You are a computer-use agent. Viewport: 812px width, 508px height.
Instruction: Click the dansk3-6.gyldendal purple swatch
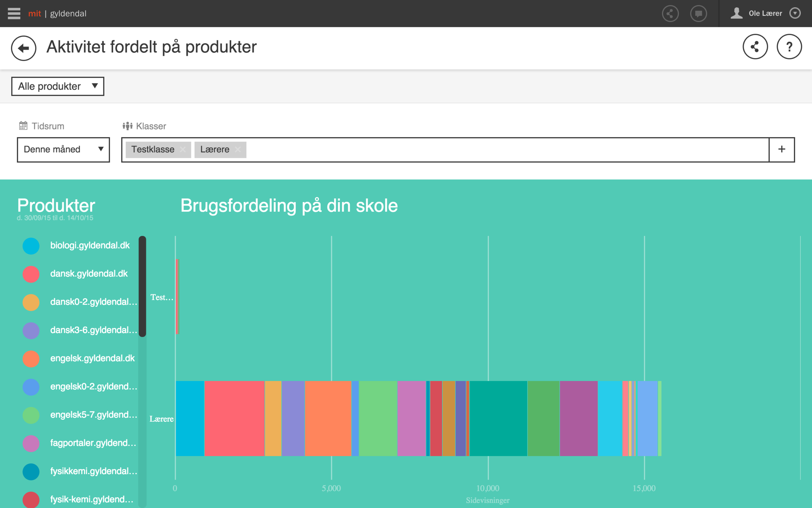click(31, 331)
